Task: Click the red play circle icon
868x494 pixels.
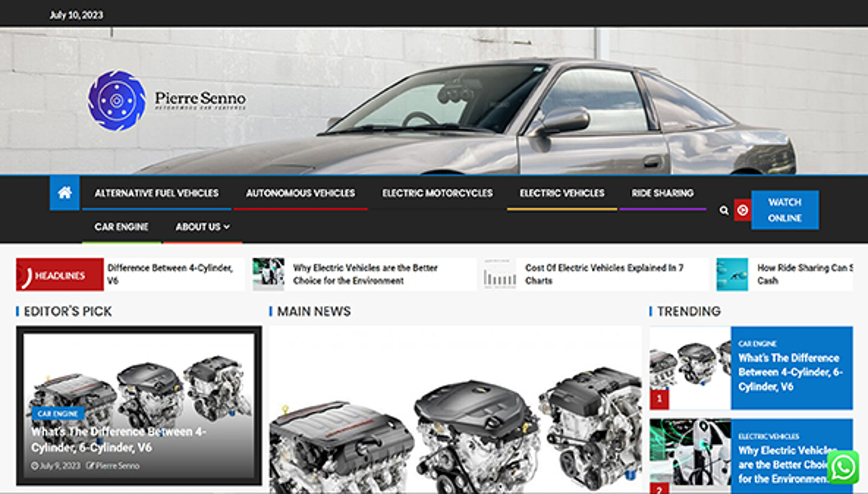Action: [742, 210]
